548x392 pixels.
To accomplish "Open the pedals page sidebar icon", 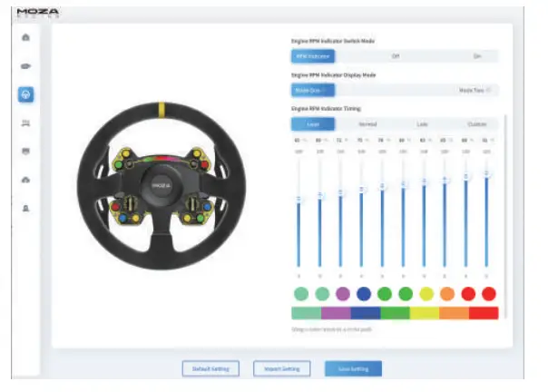I will [x=26, y=123].
